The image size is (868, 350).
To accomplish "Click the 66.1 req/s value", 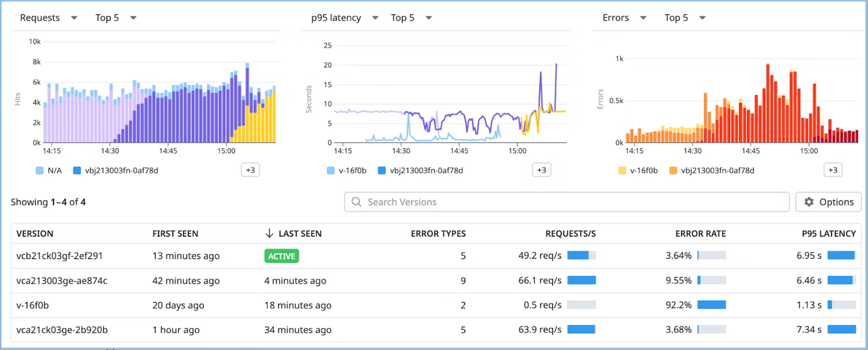I will (x=540, y=281).
